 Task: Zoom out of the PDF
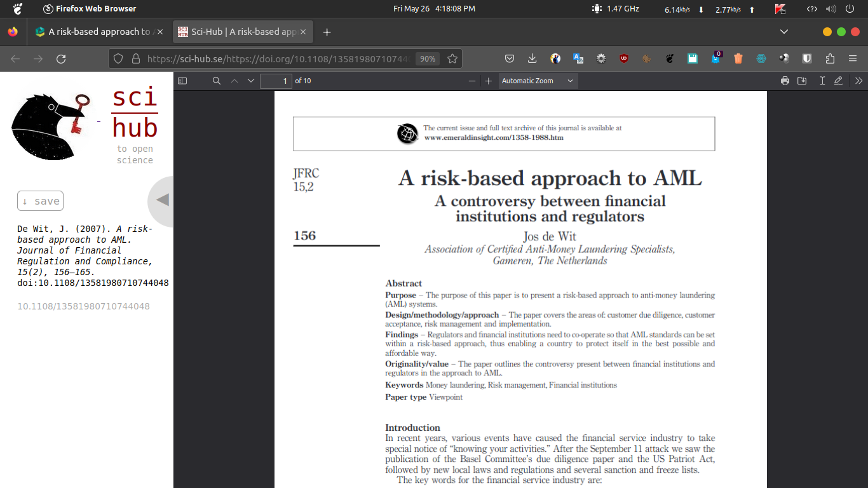[472, 81]
